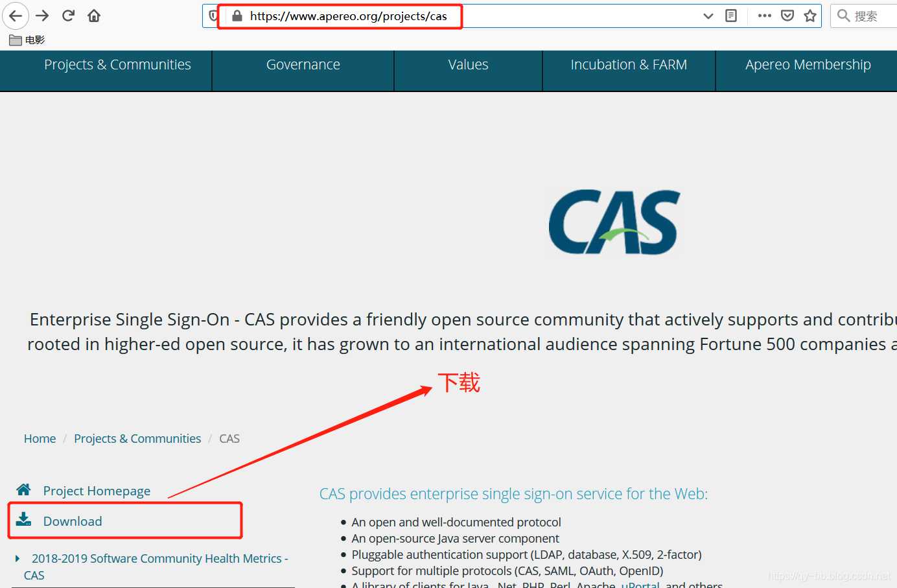Viewport: 897px width, 588px height.
Task: Open Reader View for this page
Action: [x=731, y=16]
